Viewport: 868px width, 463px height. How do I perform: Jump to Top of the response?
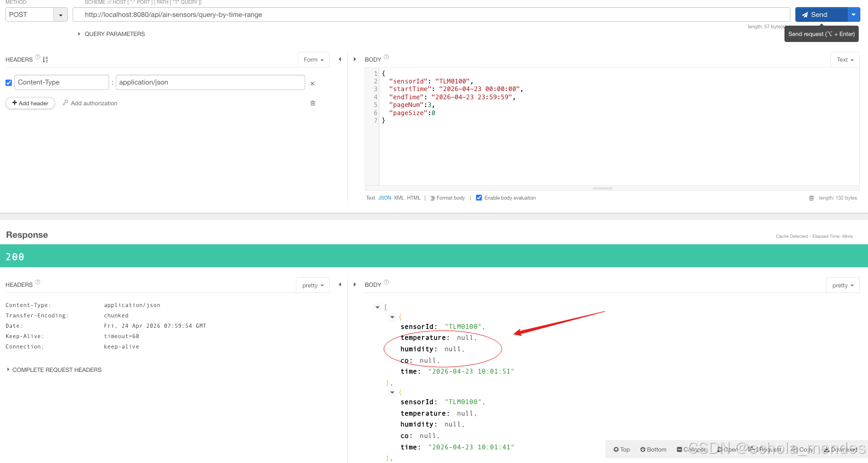tap(621, 449)
